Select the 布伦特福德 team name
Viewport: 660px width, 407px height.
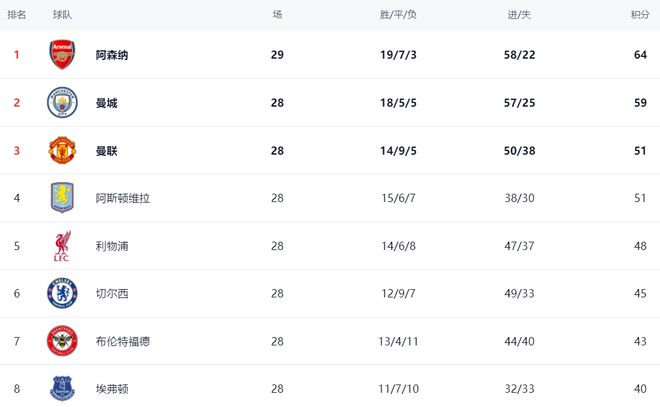(x=123, y=341)
